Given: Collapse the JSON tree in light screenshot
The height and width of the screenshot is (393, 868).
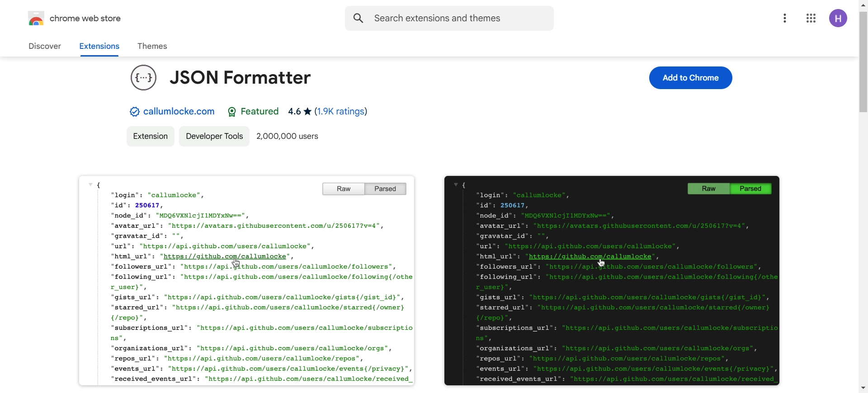Looking at the screenshot, I should [90, 185].
